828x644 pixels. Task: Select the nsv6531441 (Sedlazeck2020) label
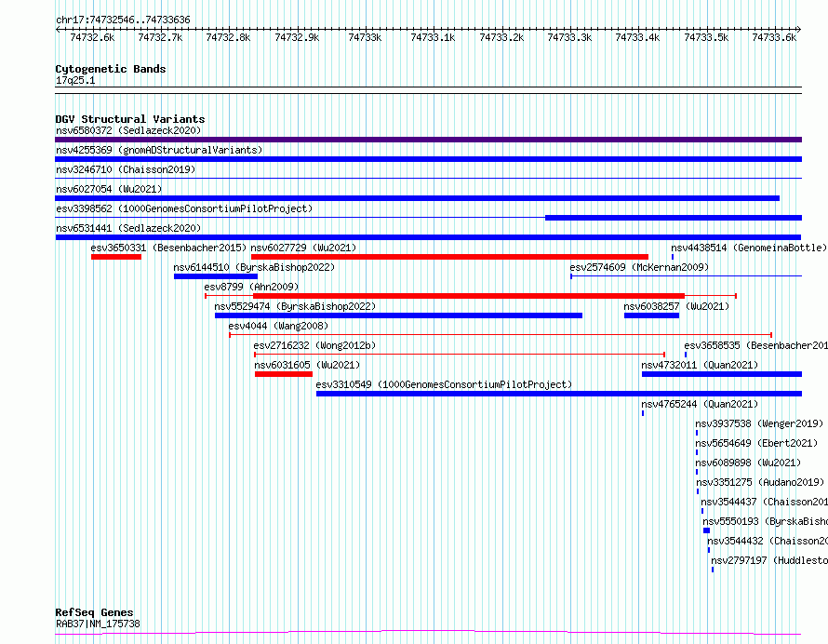pyautogui.click(x=128, y=228)
